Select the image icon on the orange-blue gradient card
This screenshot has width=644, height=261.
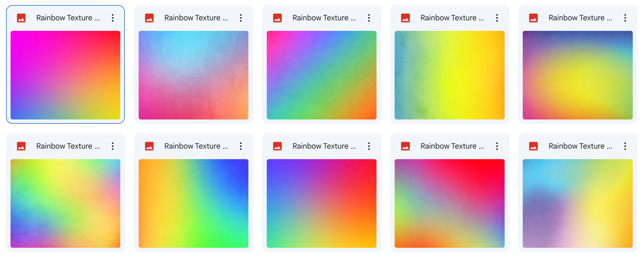pyautogui.click(x=149, y=146)
